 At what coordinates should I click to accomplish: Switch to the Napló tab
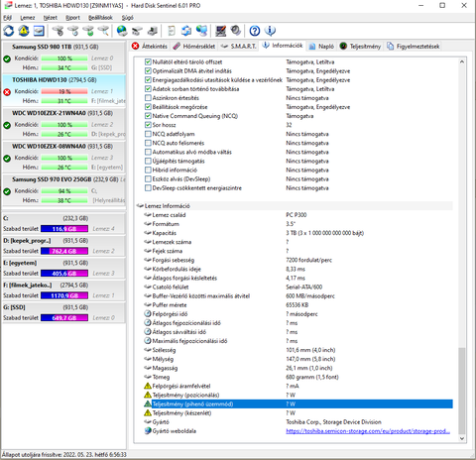[x=321, y=47]
